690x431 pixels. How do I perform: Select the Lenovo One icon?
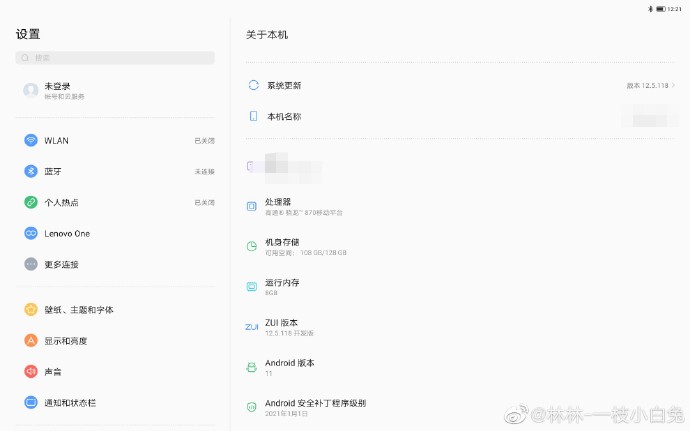(x=31, y=233)
